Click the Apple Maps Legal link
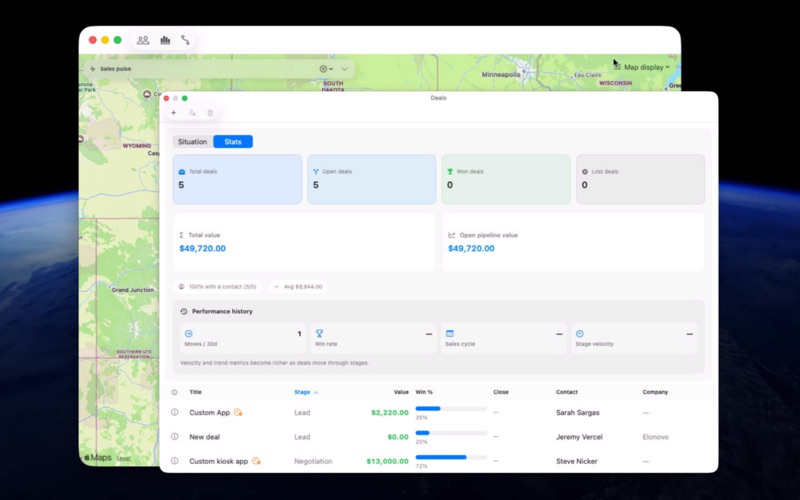Viewport: 800px width, 500px height. (x=123, y=459)
